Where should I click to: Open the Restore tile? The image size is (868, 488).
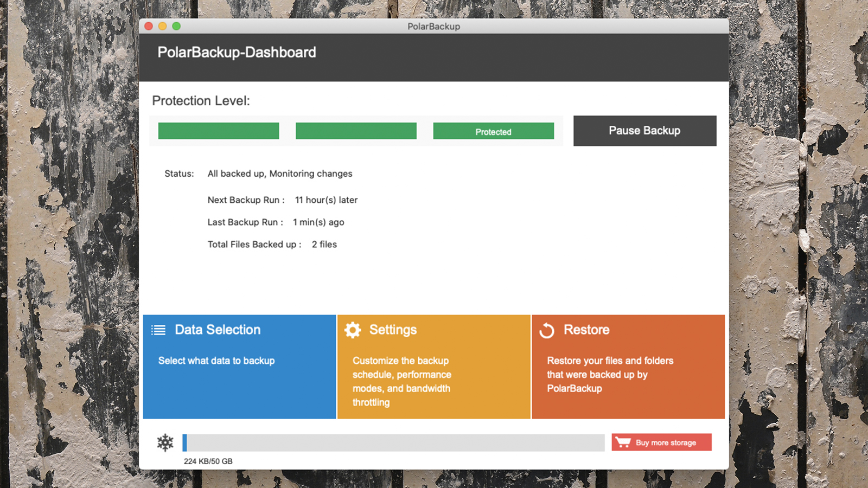click(628, 367)
